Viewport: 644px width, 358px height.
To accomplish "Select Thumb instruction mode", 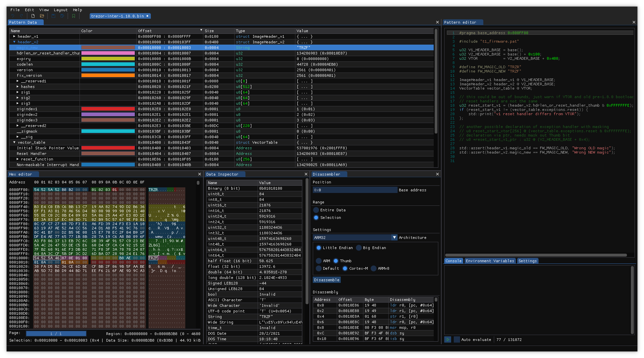I will [335, 261].
